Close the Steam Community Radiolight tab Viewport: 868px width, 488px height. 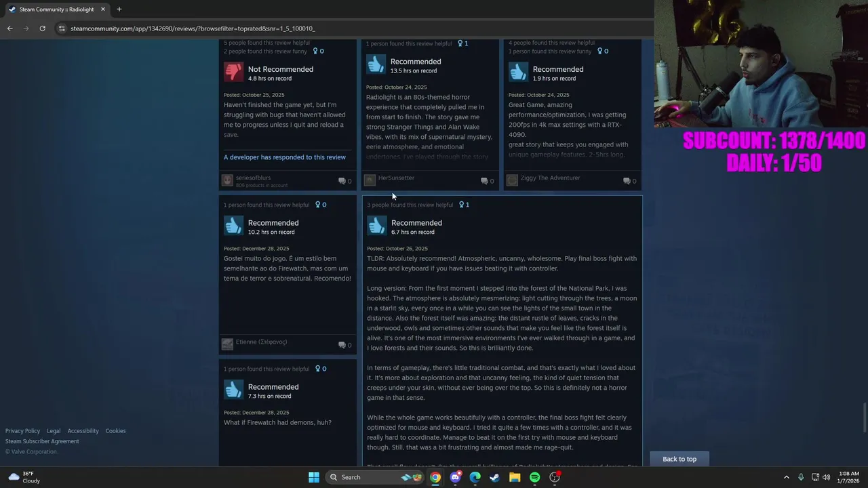[103, 9]
